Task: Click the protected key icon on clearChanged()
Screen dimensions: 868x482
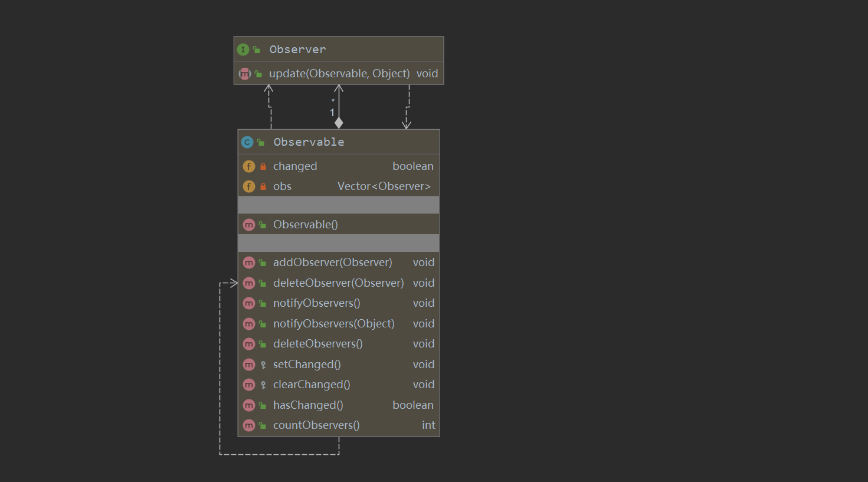Action: [x=263, y=385]
